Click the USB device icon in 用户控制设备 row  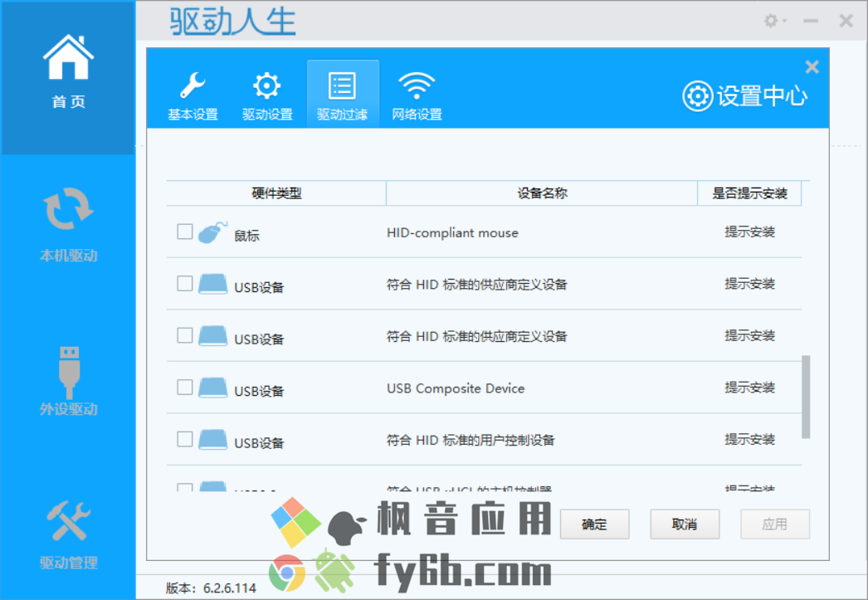[x=213, y=440]
